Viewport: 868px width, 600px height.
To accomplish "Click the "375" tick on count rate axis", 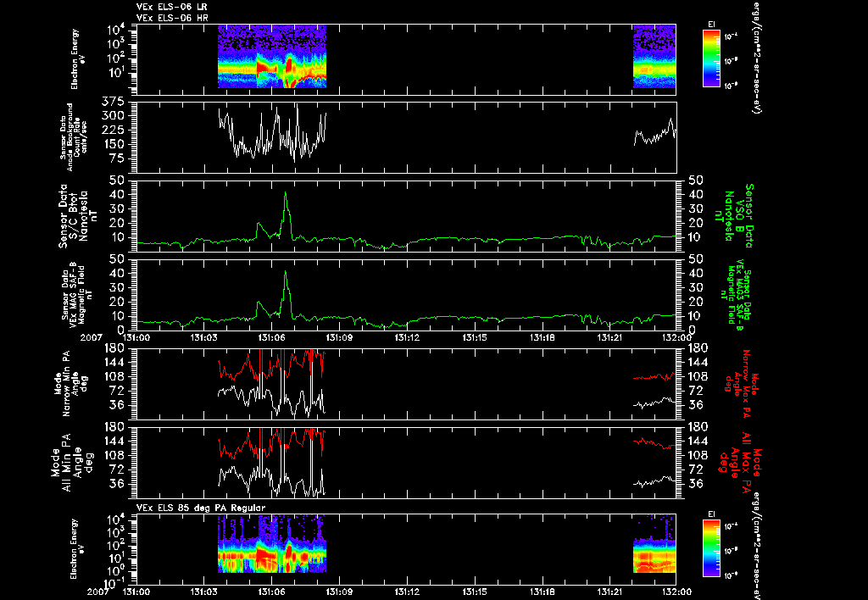I will coord(113,102).
